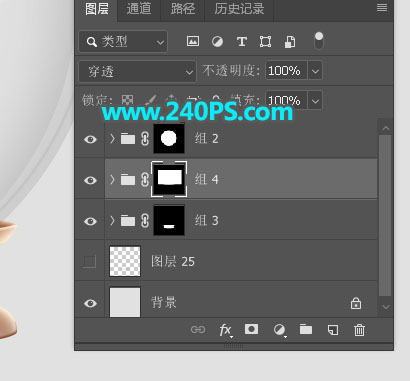Delete layer trash icon
410x381 pixels.
coord(359,330)
